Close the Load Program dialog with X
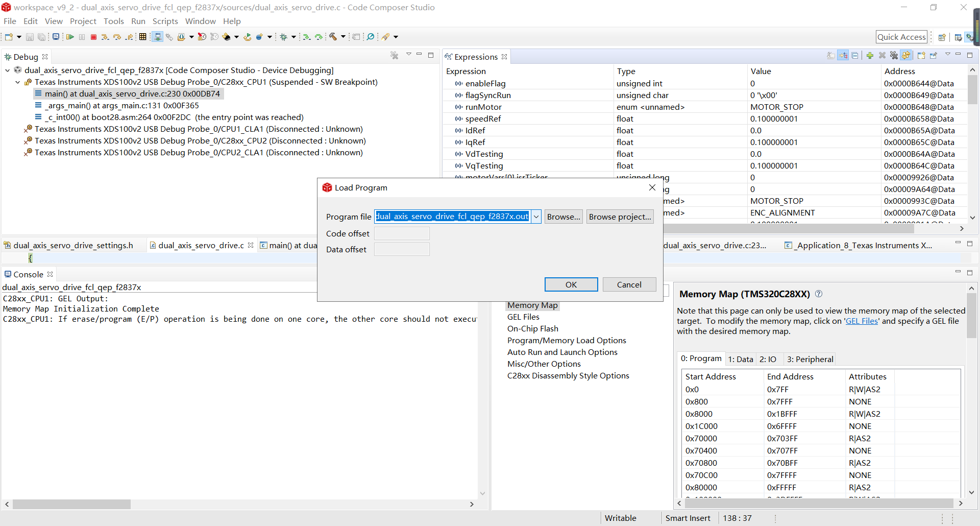This screenshot has width=980, height=526. (652, 187)
